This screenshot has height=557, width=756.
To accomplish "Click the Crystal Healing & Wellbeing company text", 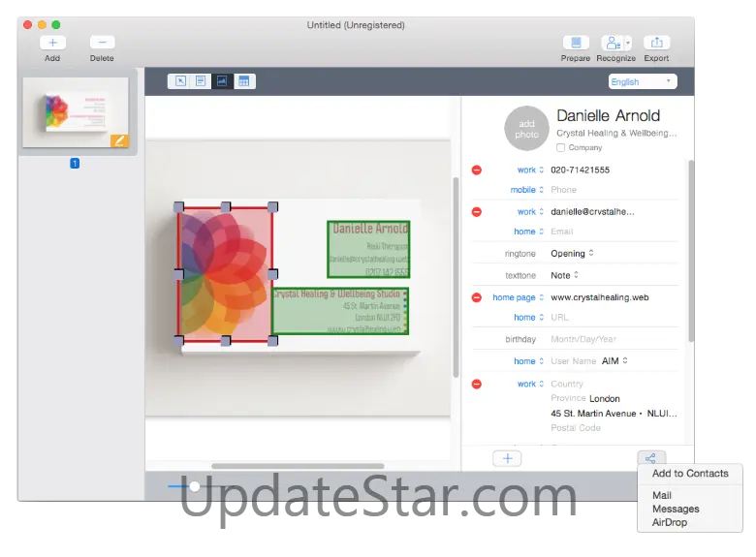I will (x=616, y=133).
